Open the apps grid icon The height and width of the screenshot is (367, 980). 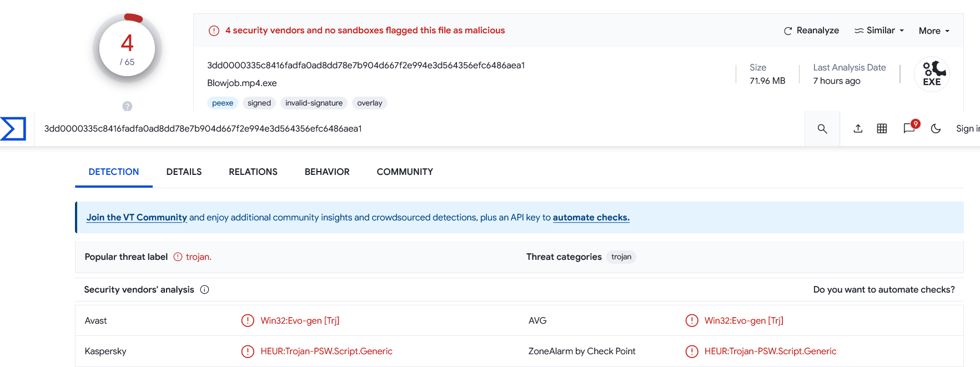(882, 129)
